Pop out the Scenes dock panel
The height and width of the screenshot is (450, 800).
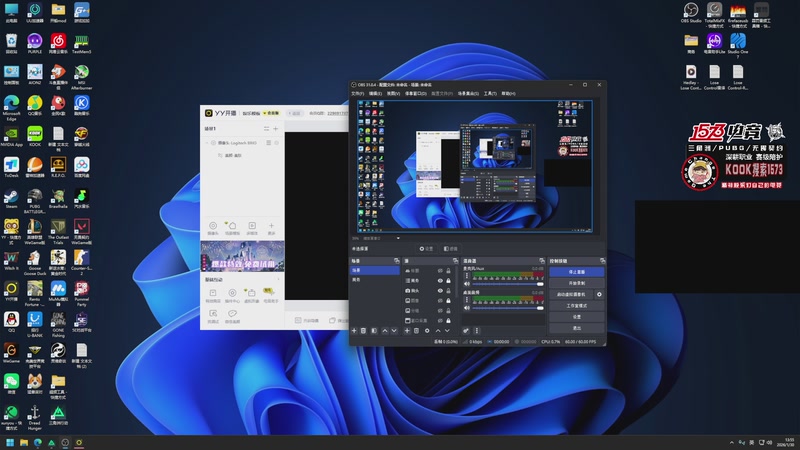point(396,261)
